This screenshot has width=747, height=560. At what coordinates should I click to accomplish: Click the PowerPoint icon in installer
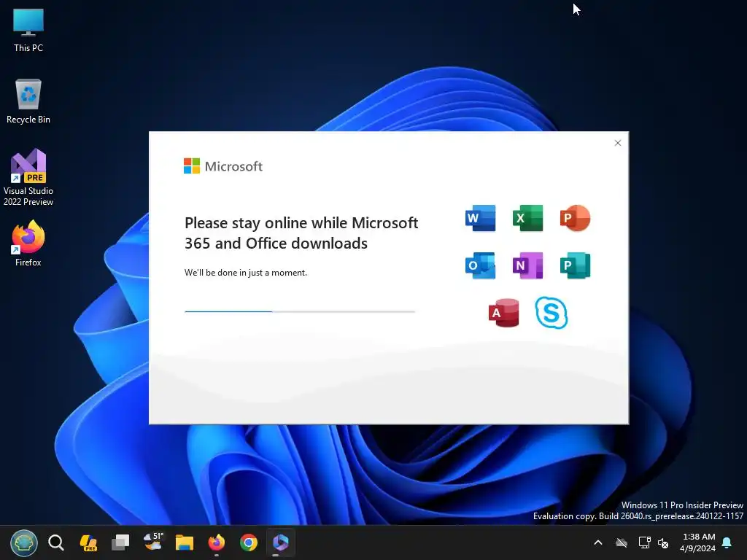click(x=575, y=218)
